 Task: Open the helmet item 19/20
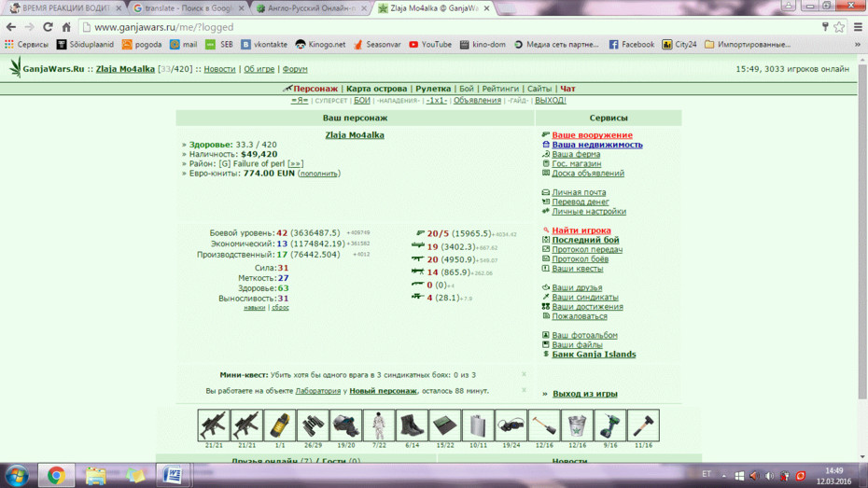click(346, 425)
